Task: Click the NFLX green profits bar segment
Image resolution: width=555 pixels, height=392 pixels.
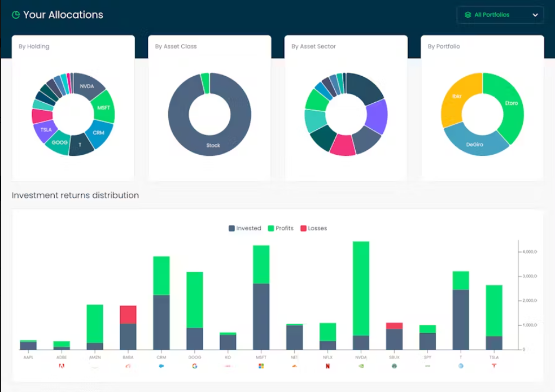Action: point(328,332)
